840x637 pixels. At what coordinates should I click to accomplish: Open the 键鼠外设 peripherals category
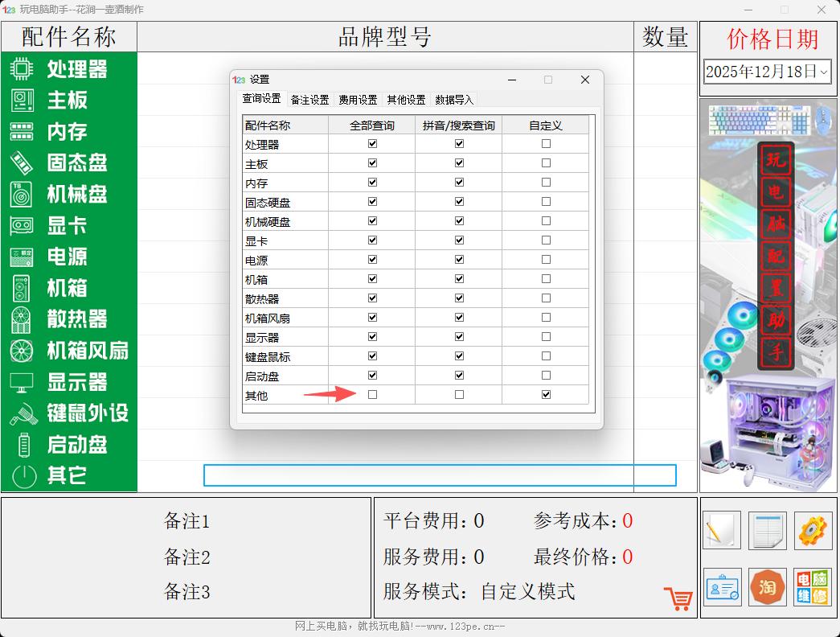coord(24,413)
